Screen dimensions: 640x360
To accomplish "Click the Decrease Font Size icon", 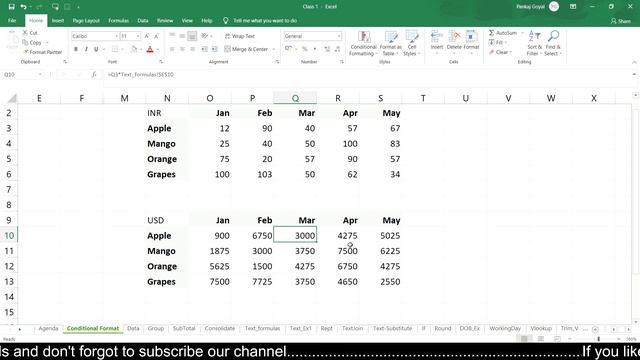I will tap(156, 36).
